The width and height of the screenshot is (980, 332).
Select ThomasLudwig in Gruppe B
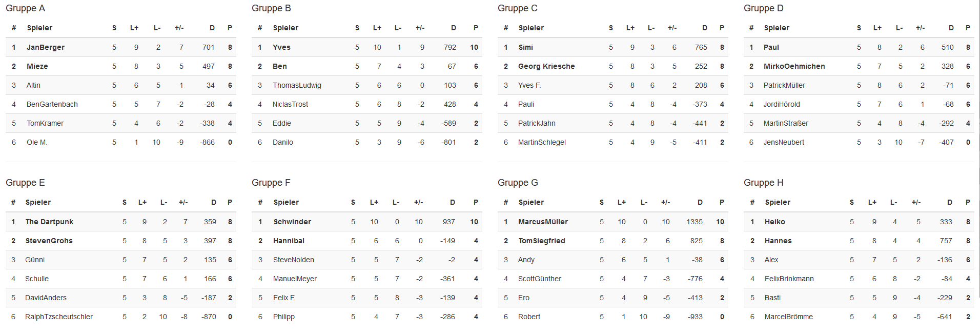pos(297,85)
